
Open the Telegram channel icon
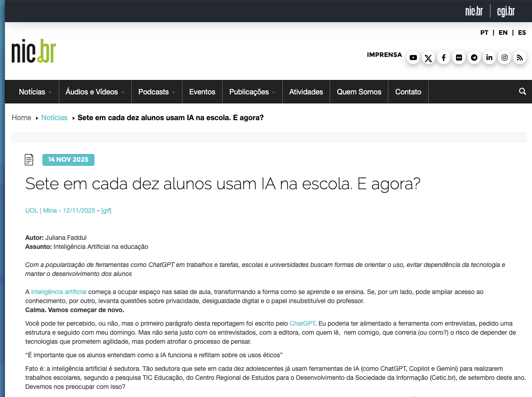click(474, 58)
